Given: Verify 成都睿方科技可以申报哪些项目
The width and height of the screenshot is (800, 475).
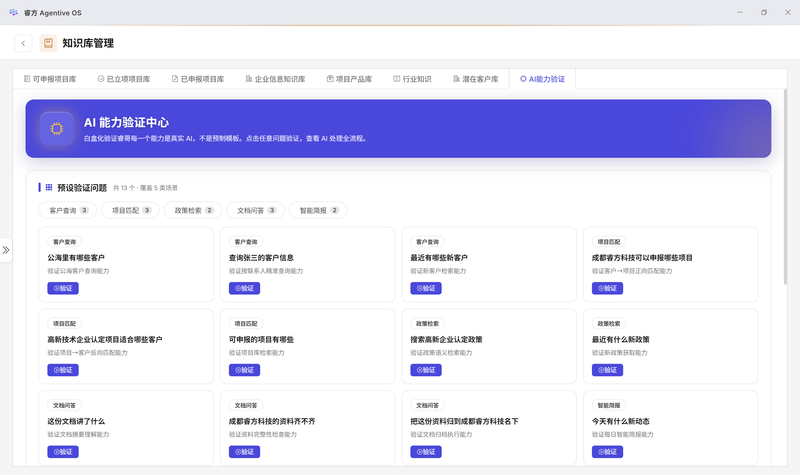Looking at the screenshot, I should (x=607, y=288).
